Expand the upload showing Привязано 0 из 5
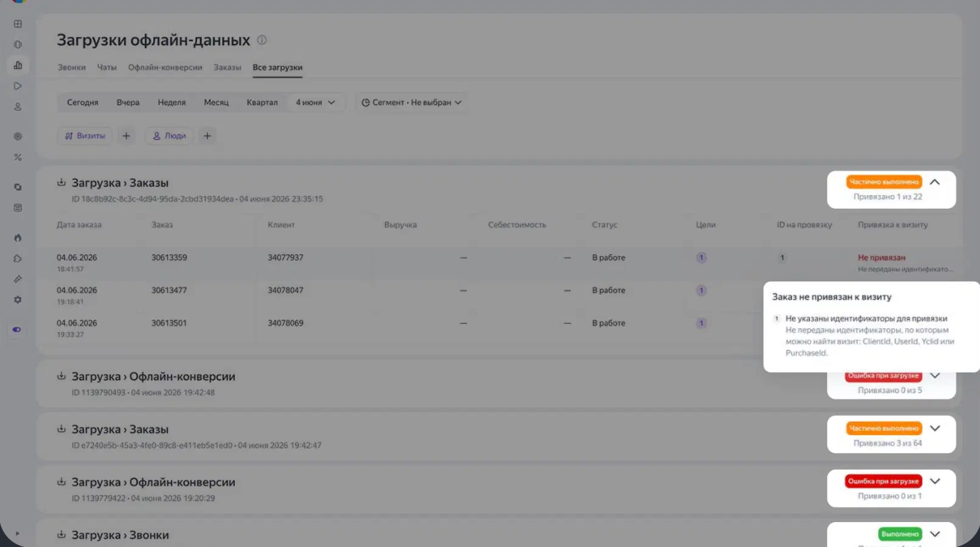Screen dimensions: 980x547 coord(935,376)
